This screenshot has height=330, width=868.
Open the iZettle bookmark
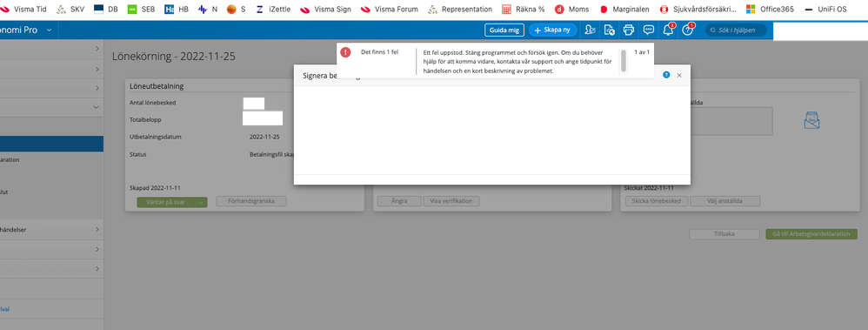pos(273,9)
